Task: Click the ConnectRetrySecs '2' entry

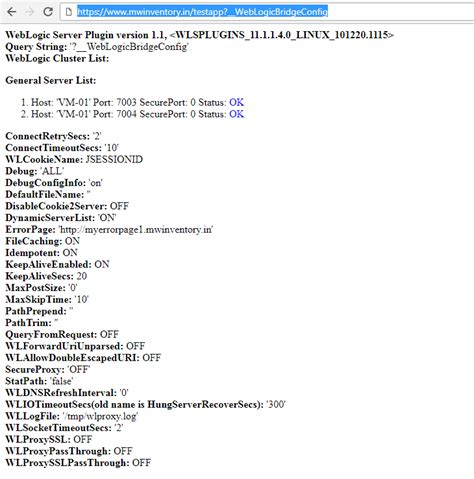Action: click(53, 136)
